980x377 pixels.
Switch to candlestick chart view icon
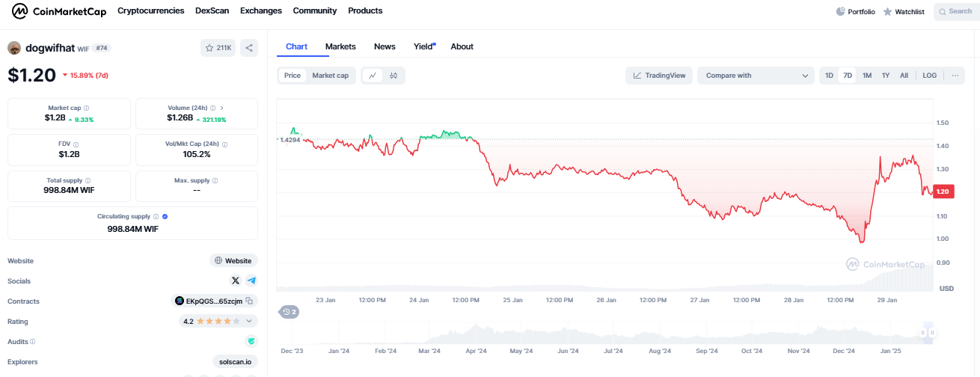tap(393, 76)
